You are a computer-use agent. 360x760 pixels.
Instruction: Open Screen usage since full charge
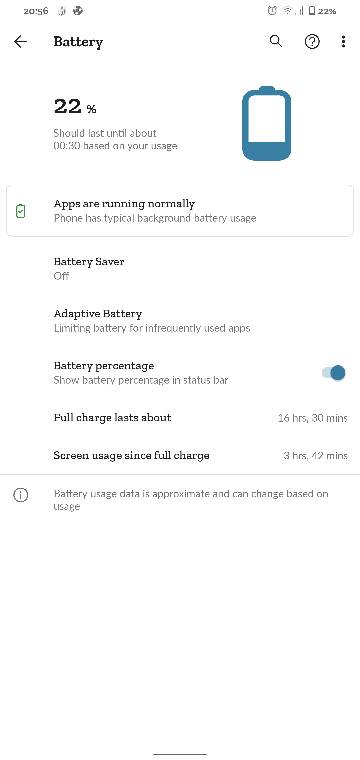click(180, 456)
